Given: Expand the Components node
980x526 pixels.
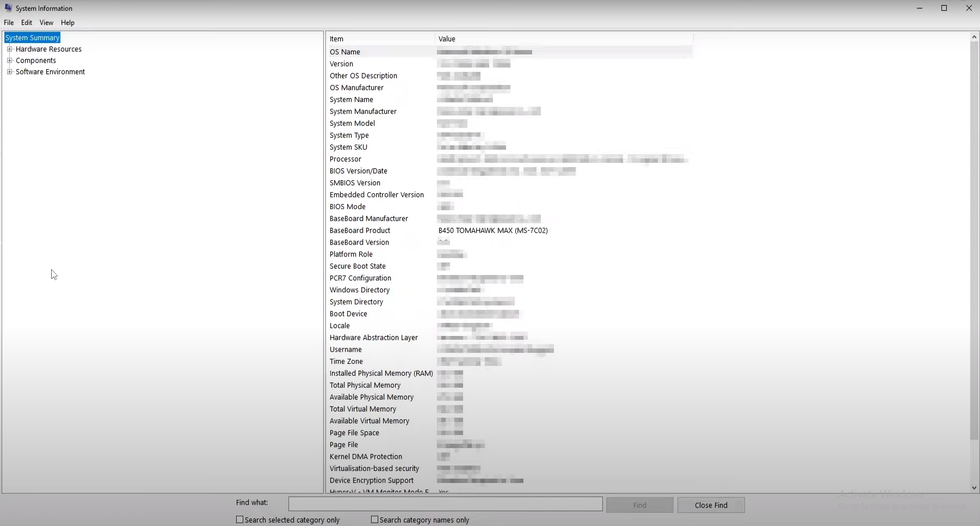Looking at the screenshot, I should click(x=9, y=60).
